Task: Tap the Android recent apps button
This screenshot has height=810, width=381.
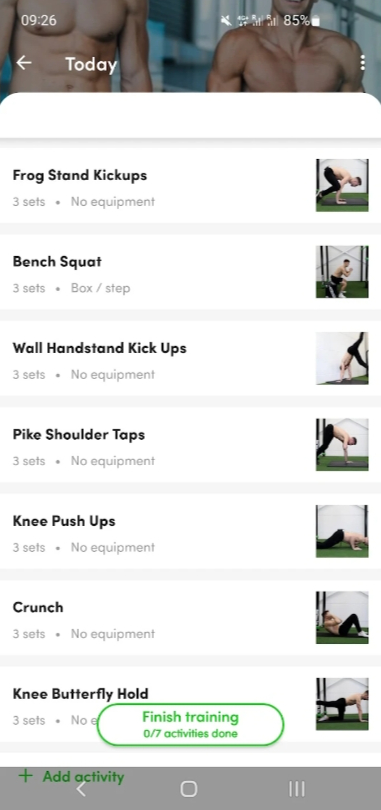Action: (x=296, y=789)
